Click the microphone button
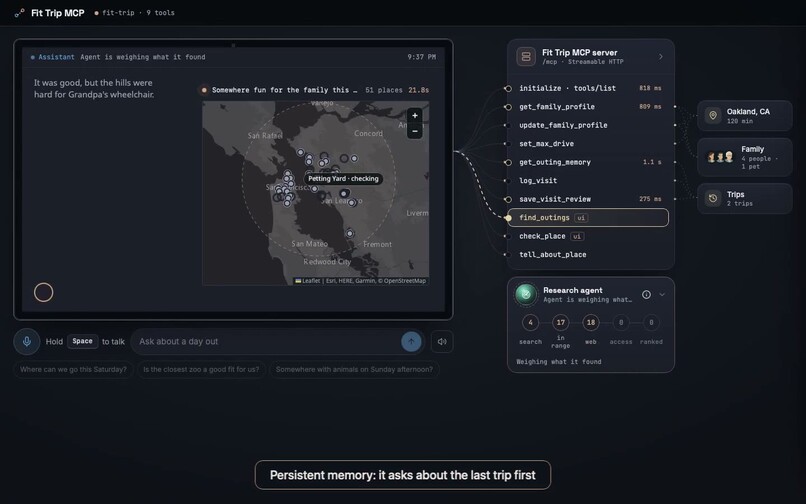 tap(27, 341)
